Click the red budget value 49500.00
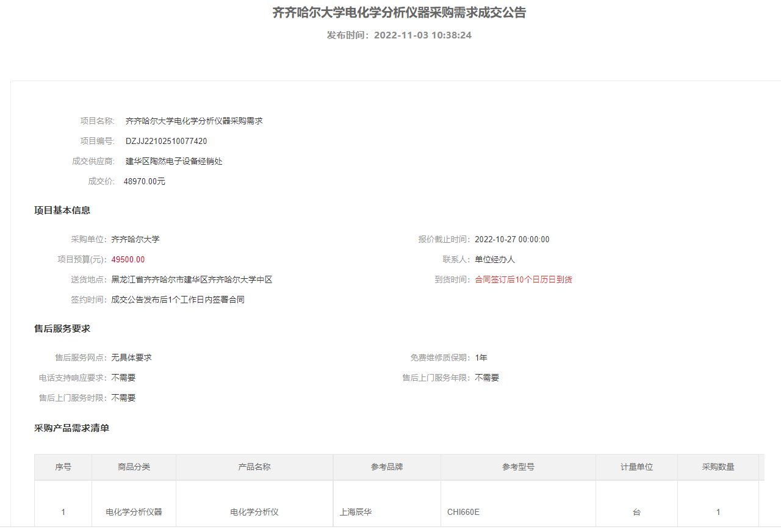The height and width of the screenshot is (532, 781). click(x=127, y=259)
